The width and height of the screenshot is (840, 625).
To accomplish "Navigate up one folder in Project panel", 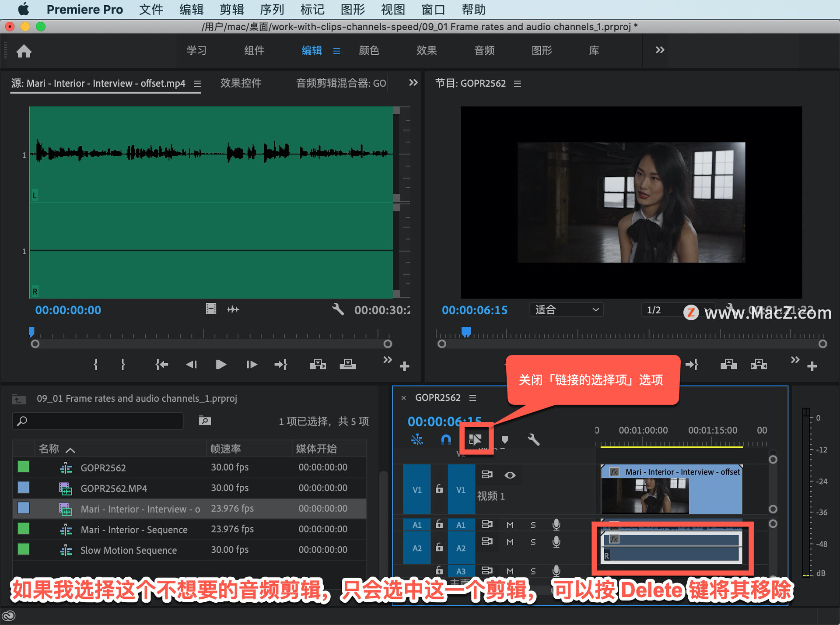I will tap(19, 399).
